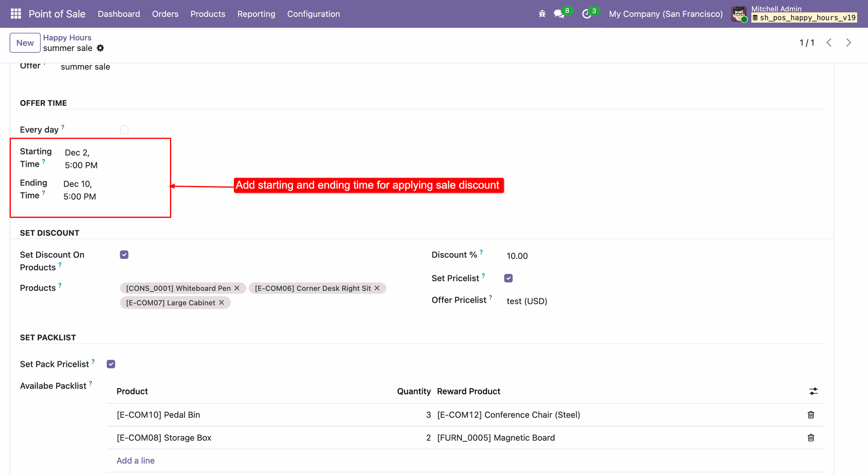Screen dimensions: 868x475
Task: Click the Every day help question mark
Action: click(63, 127)
